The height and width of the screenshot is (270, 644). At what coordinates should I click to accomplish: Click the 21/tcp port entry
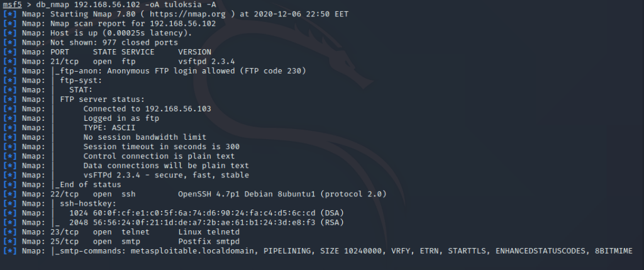[x=64, y=61]
